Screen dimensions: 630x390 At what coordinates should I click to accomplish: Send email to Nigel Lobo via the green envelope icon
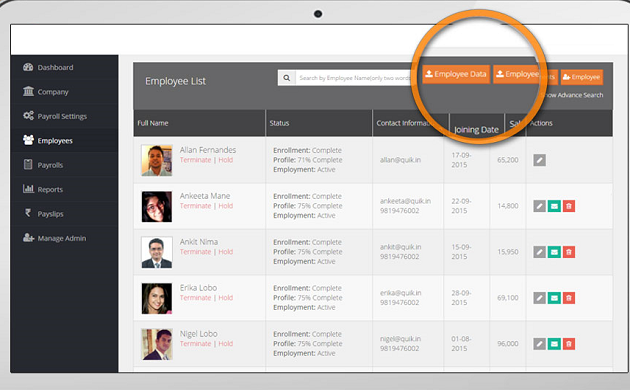554,344
